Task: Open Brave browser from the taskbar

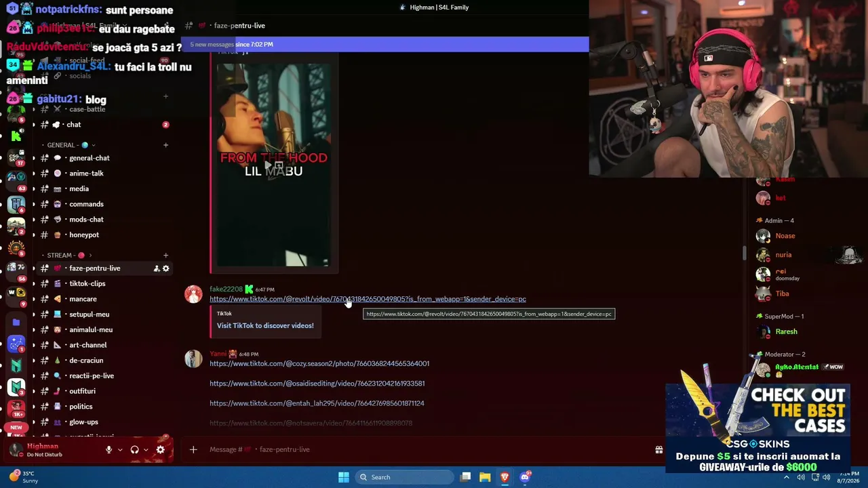Action: (505, 477)
